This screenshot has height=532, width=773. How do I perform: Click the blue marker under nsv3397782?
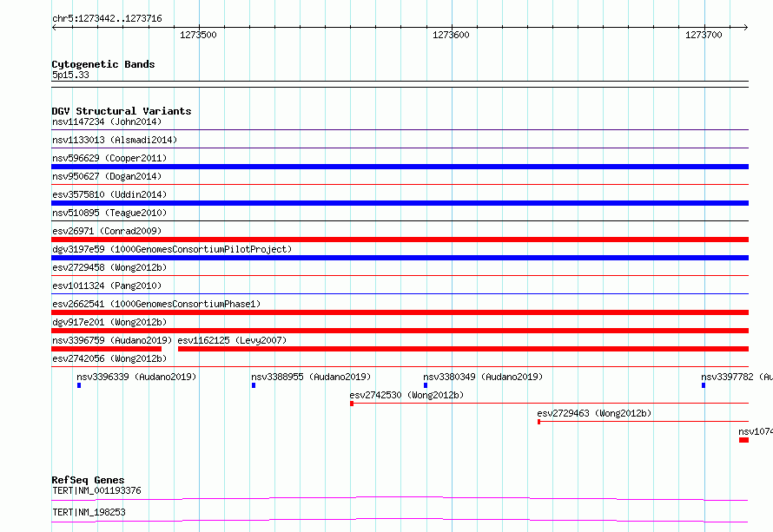coord(704,385)
